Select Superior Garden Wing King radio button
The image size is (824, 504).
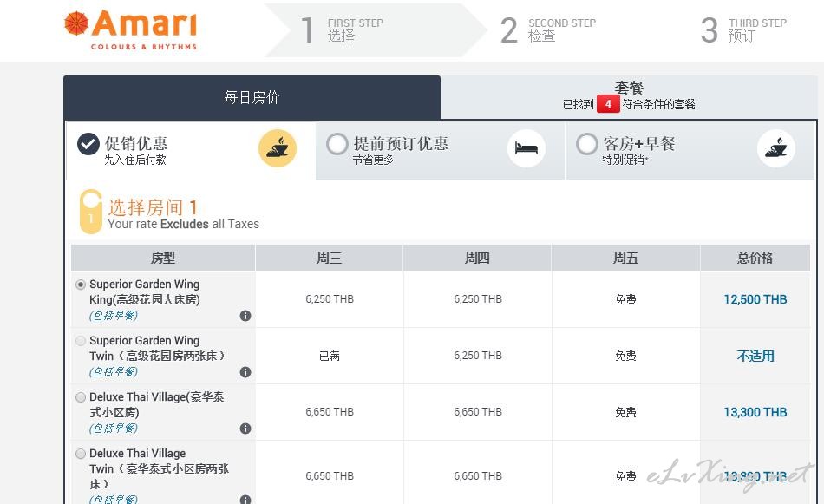tap(81, 285)
